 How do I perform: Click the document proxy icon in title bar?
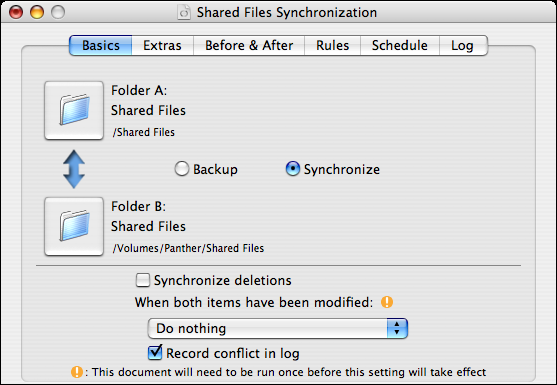coord(184,12)
